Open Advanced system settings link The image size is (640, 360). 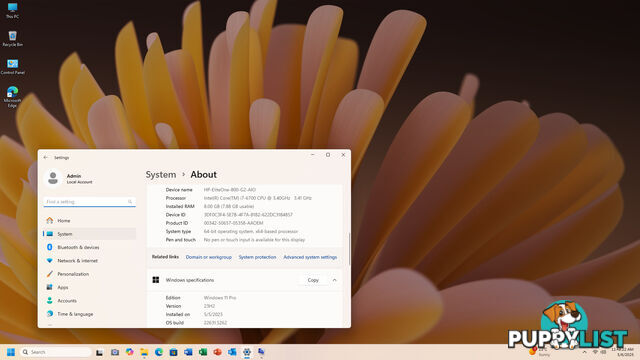pyautogui.click(x=310, y=257)
